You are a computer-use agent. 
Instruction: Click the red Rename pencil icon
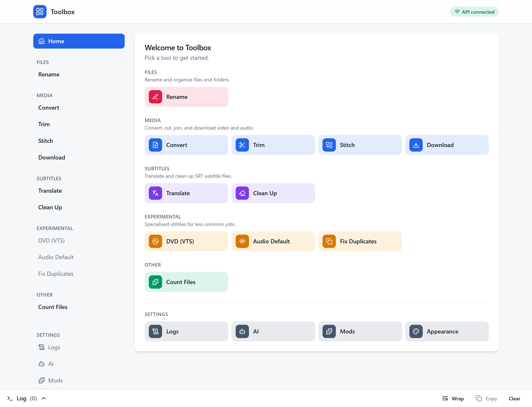click(x=155, y=97)
